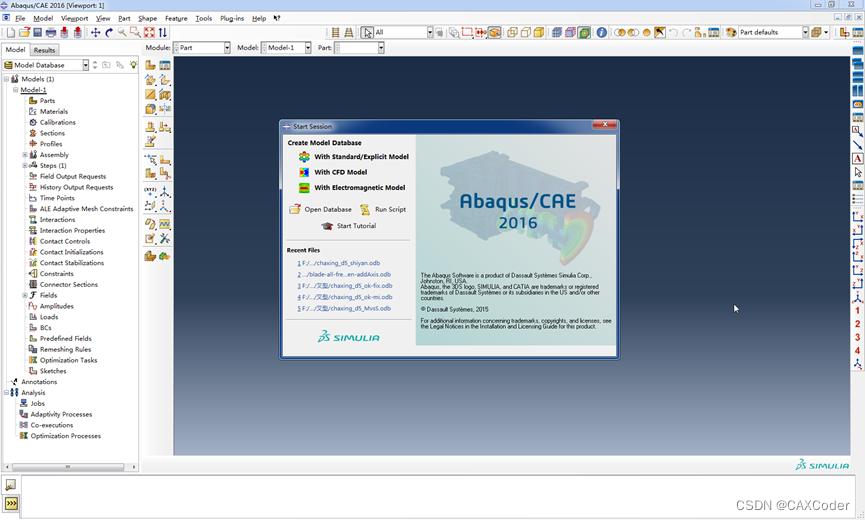Click the Print toolbar icon
Image resolution: width=865 pixels, height=520 pixels.
[x=51, y=33]
